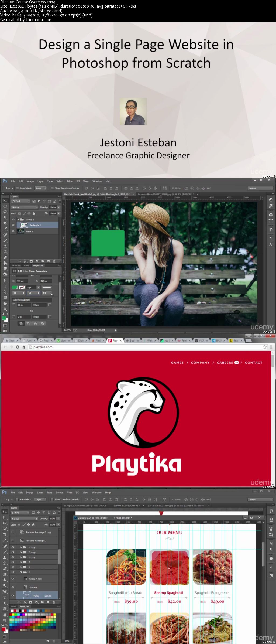Image resolution: width=276 pixels, height=644 pixels.
Task: Click the playtika.com address bar
Action: tap(146, 347)
